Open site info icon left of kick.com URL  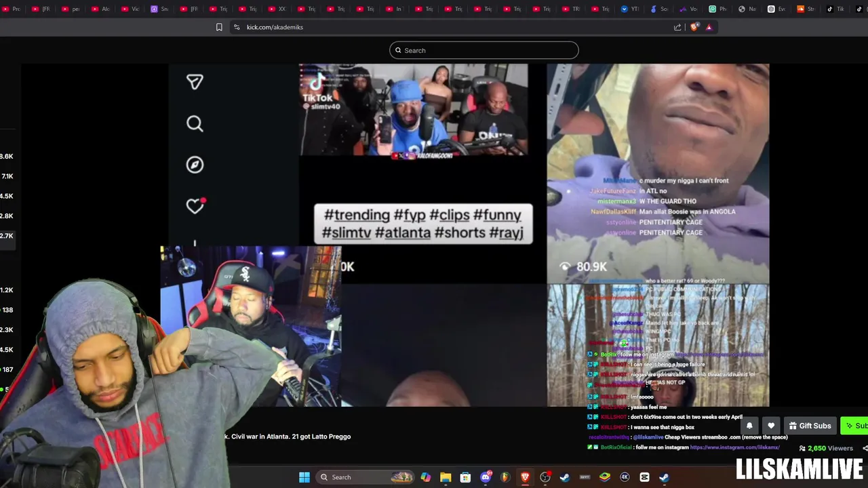[237, 27]
